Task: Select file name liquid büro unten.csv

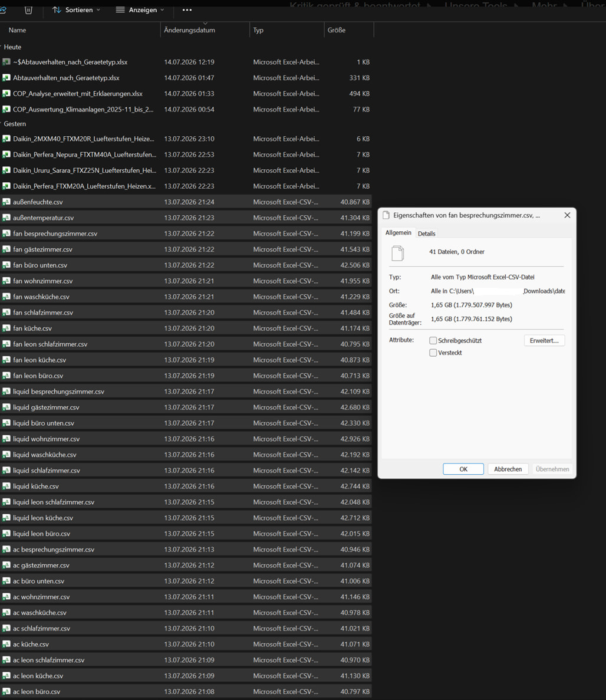Action: coord(43,423)
